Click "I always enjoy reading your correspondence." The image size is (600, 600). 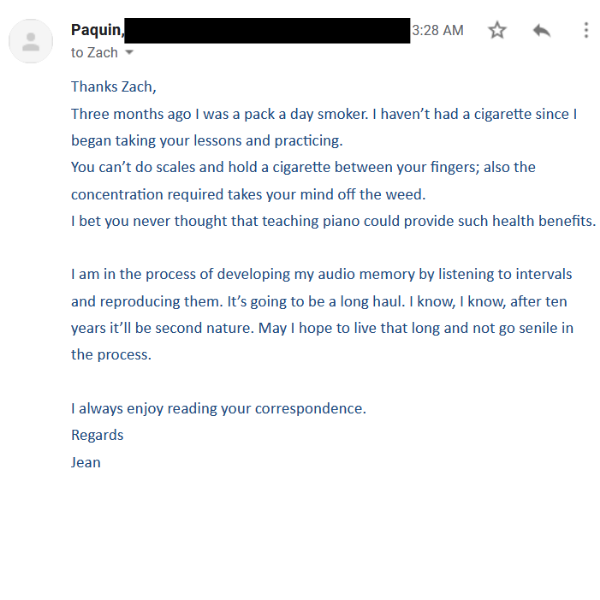coord(218,408)
